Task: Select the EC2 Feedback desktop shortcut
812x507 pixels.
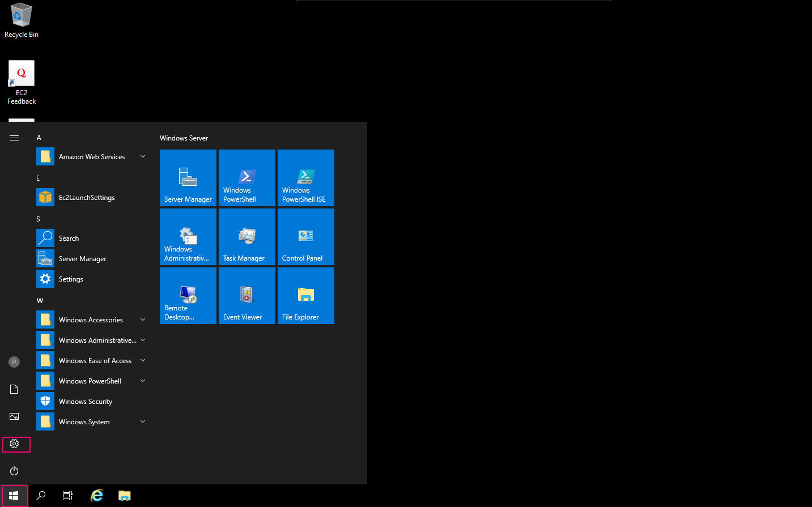Action: pyautogui.click(x=22, y=83)
